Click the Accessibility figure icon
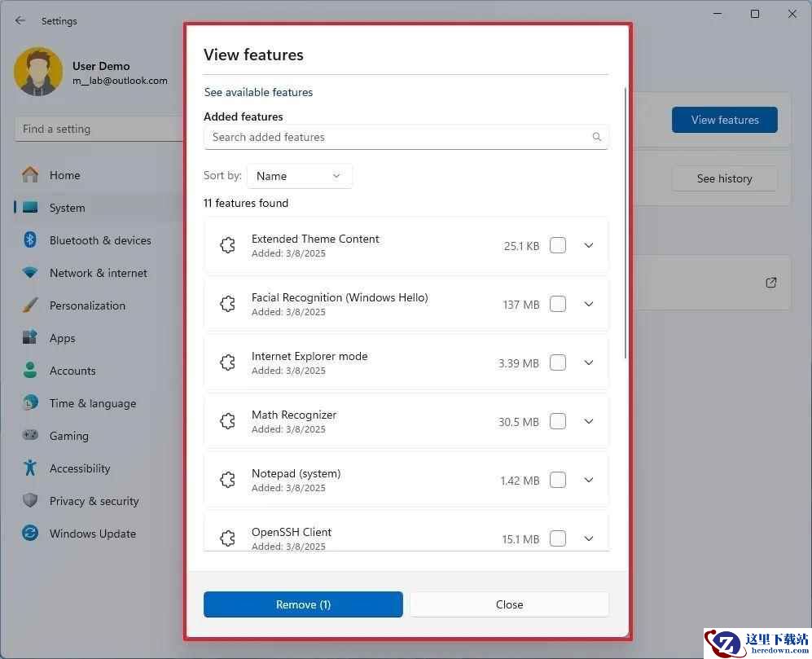812x659 pixels. point(30,468)
